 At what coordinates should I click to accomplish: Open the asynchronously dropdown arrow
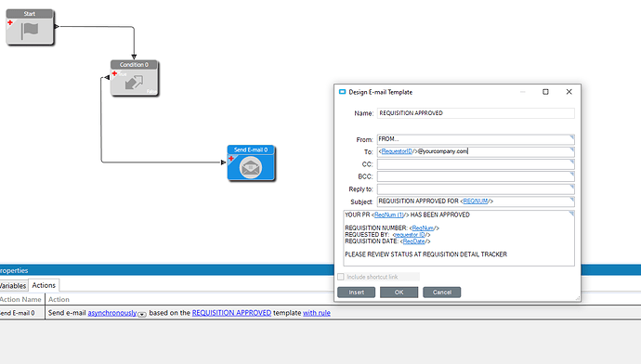point(142,314)
